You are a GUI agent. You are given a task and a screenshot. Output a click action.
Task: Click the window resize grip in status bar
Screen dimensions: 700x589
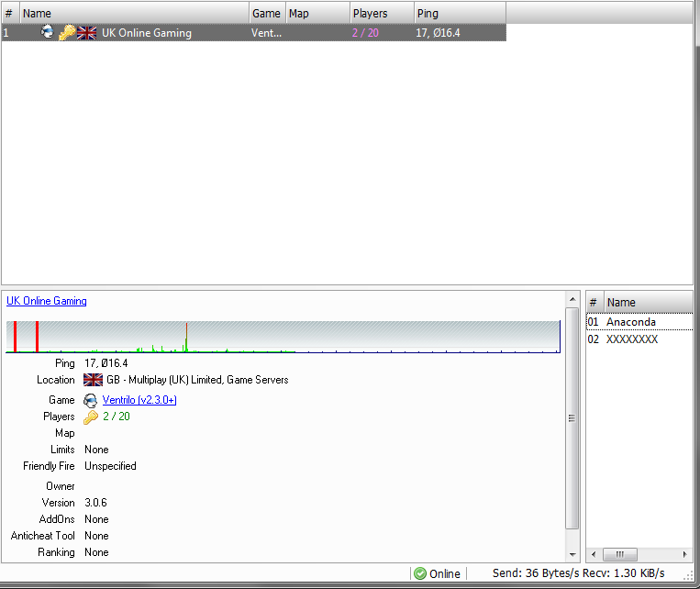coord(688,575)
